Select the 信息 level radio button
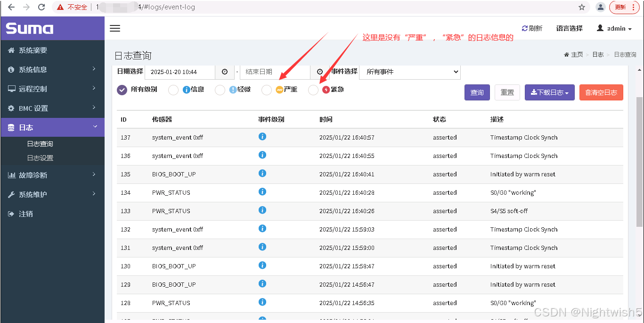This screenshot has height=323, width=644. click(x=173, y=90)
